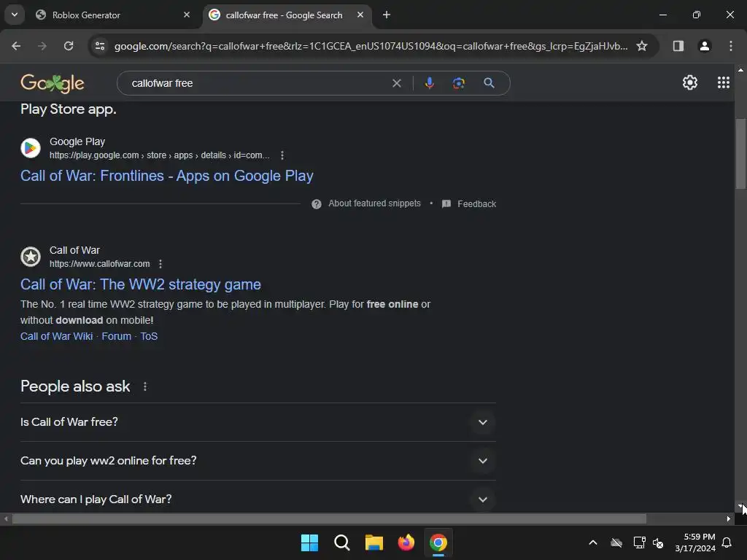Close the Roblox Generator tab

tap(187, 15)
